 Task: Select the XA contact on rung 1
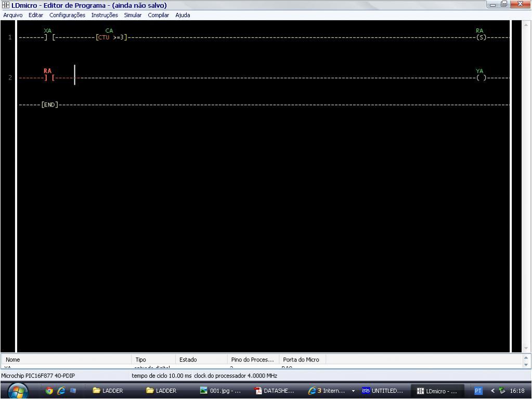point(49,35)
